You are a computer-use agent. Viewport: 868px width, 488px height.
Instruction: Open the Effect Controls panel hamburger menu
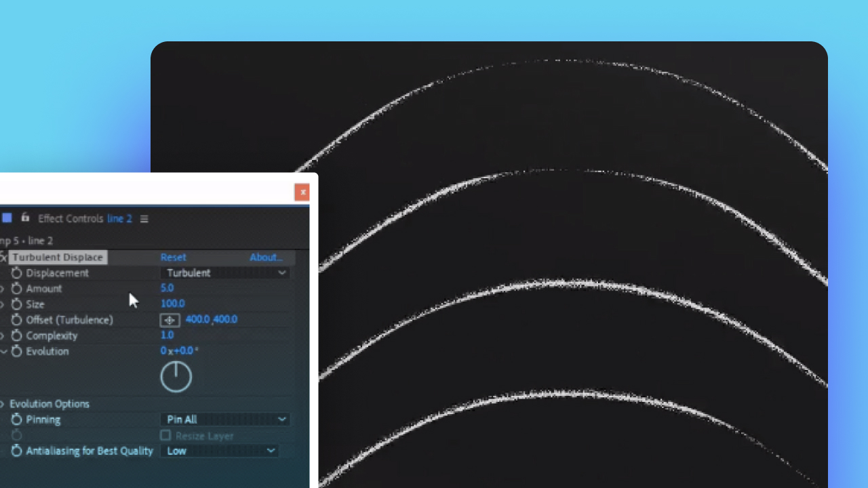coord(144,218)
